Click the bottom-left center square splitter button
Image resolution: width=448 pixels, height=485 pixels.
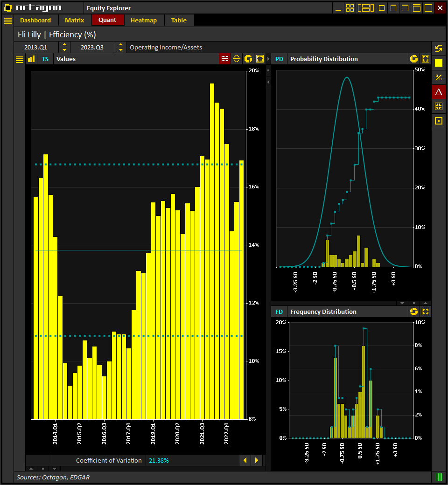click(x=43, y=469)
